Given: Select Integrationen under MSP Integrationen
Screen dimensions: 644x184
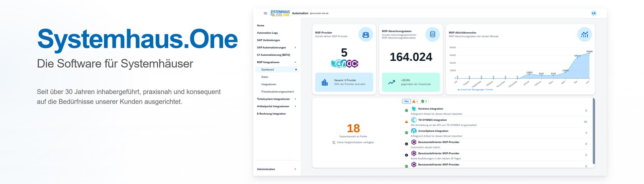Looking at the screenshot, I should (x=276, y=84).
